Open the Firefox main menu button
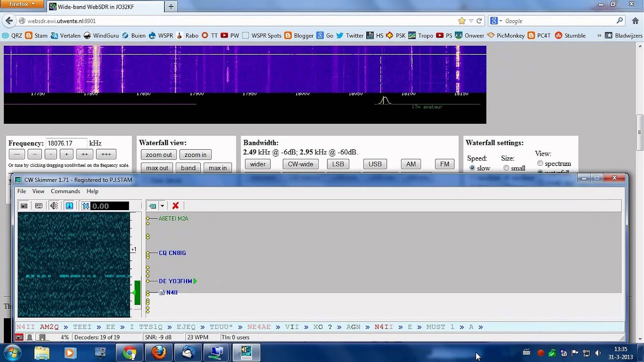644x362 pixels. [22, 4]
